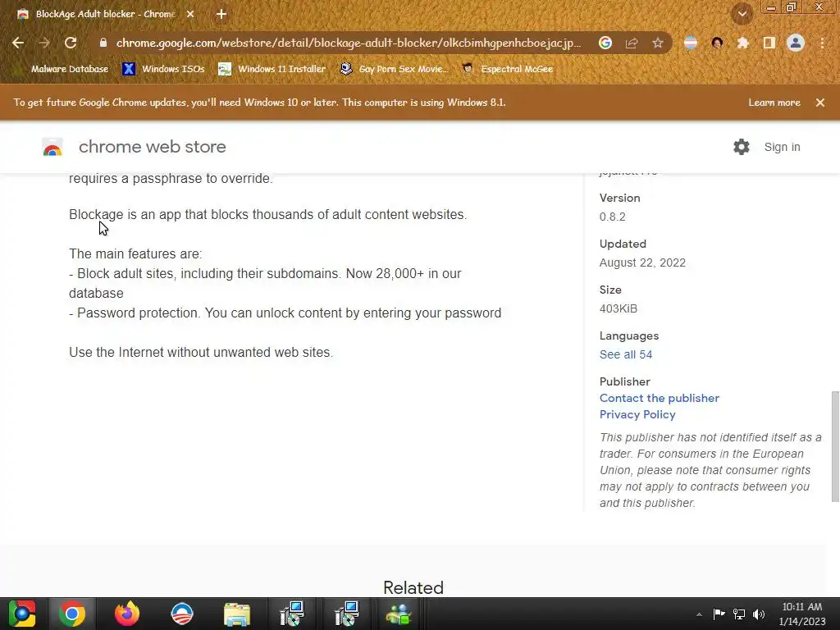The image size is (840, 630).
Task: Click See all 54 languages
Action: point(626,354)
